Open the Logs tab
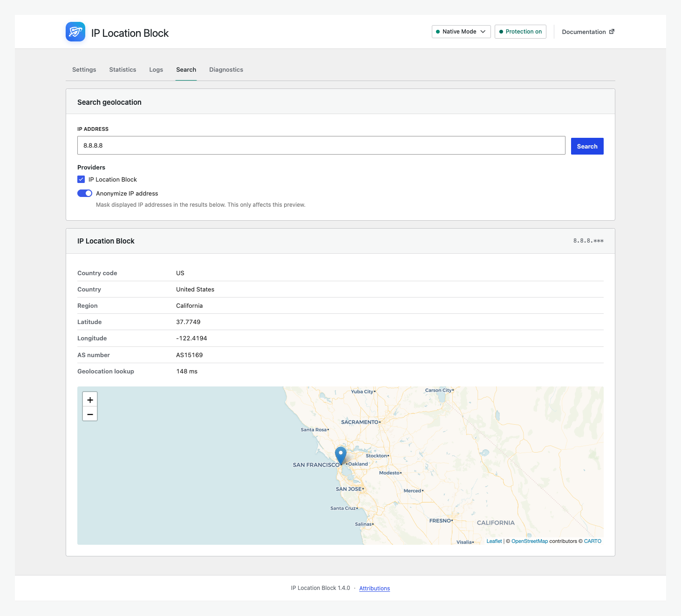The height and width of the screenshot is (616, 681). click(x=156, y=69)
